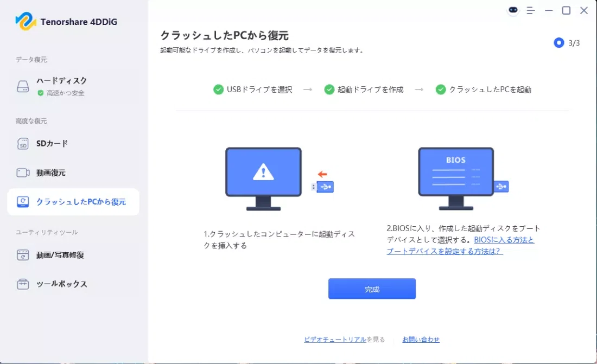Open the ビデオチュートリアル link
The width and height of the screenshot is (597, 364).
pyautogui.click(x=335, y=339)
